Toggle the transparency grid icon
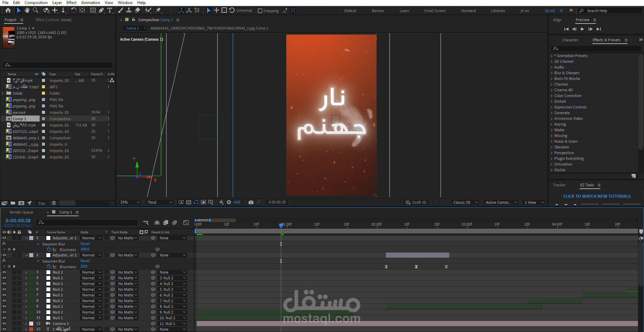The width and height of the screenshot is (644, 332). (x=189, y=202)
